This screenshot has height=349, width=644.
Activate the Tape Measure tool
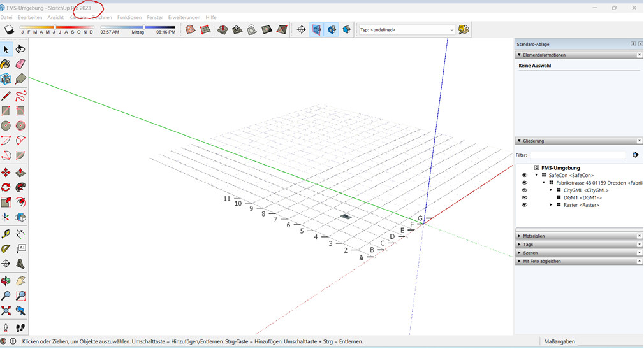[x=6, y=234]
